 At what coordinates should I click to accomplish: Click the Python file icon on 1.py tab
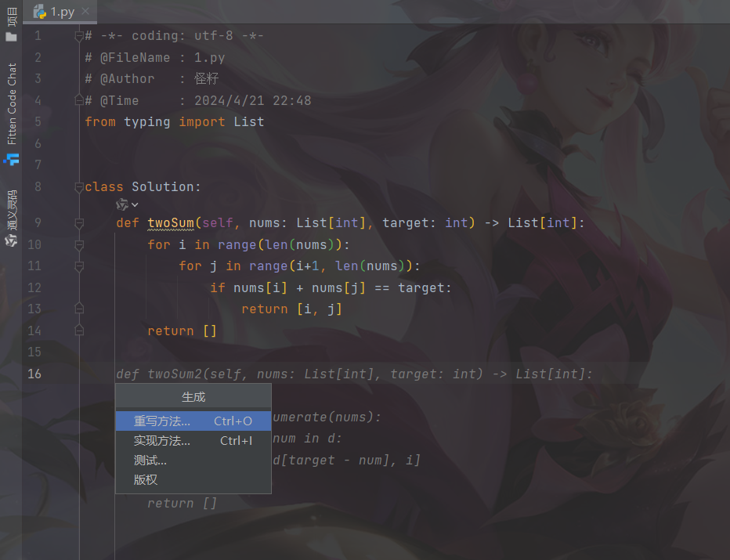click(x=40, y=12)
